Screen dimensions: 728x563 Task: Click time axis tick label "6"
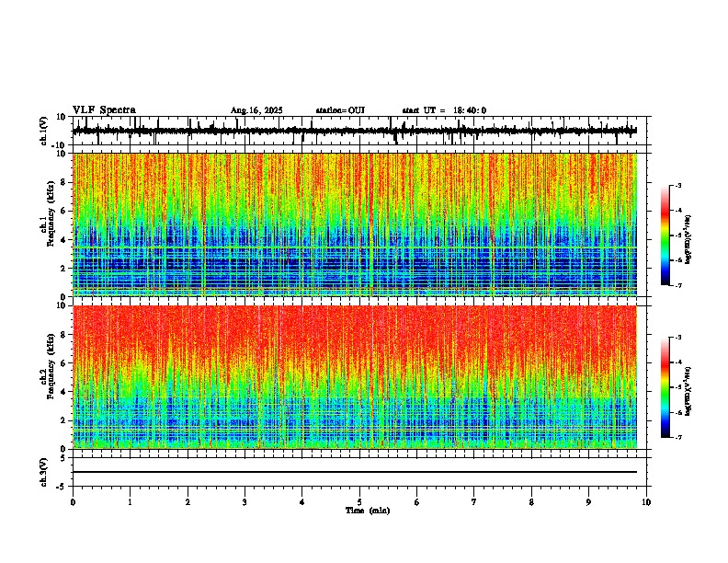coord(417,502)
